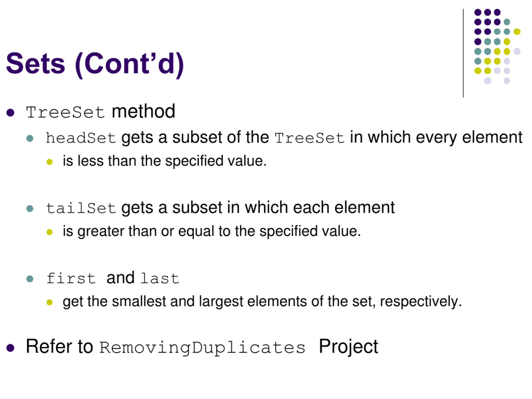532x399 pixels.
Task: Click the yellow bullet before 'is less than'
Action: click(49, 162)
